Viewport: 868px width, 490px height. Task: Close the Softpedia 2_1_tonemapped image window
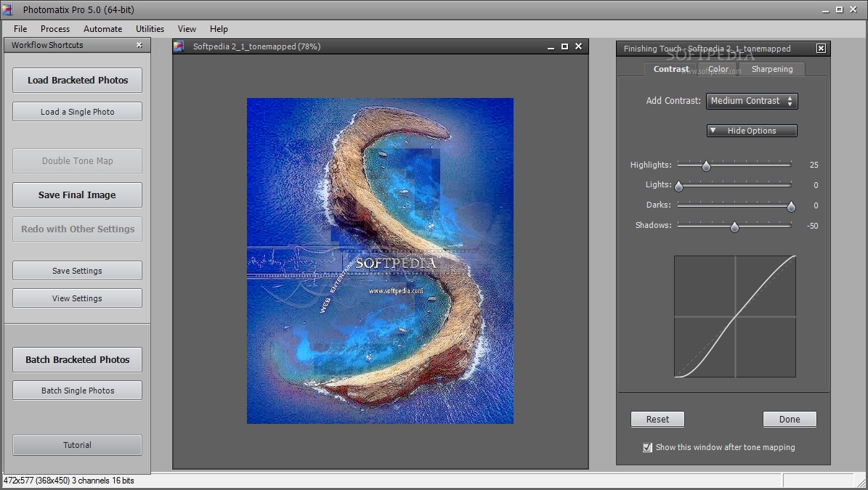[x=578, y=46]
